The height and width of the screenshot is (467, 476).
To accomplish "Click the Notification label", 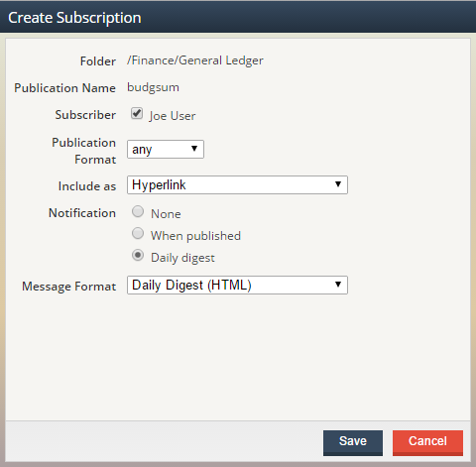I will coord(82,213).
